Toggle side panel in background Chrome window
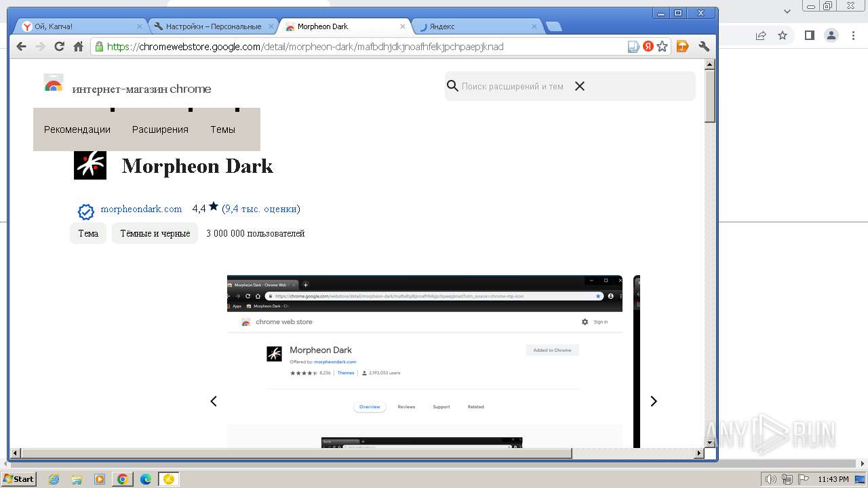This screenshot has width=868, height=488. pos(810,35)
